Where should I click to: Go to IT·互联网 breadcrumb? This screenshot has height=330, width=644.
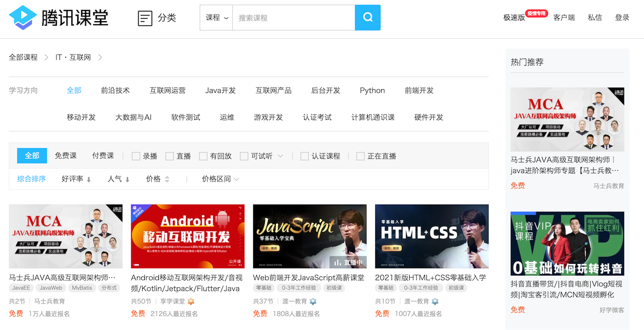(73, 57)
